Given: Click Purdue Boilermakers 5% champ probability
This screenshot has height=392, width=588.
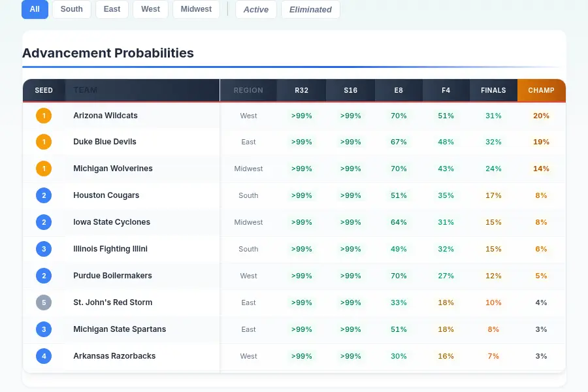Looking at the screenshot, I should [541, 276].
